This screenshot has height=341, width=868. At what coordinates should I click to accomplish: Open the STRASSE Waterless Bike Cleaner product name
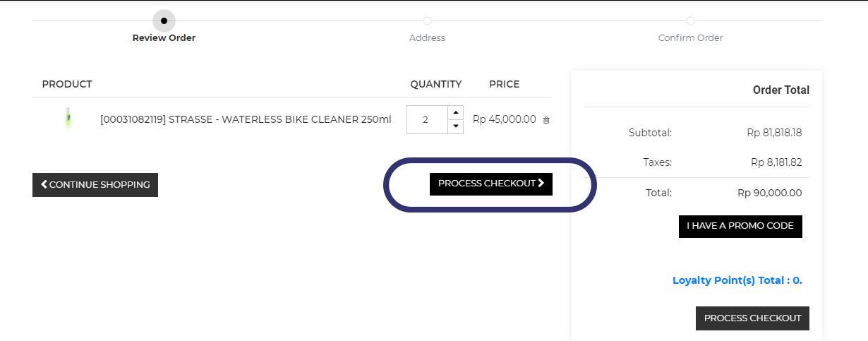(246, 119)
